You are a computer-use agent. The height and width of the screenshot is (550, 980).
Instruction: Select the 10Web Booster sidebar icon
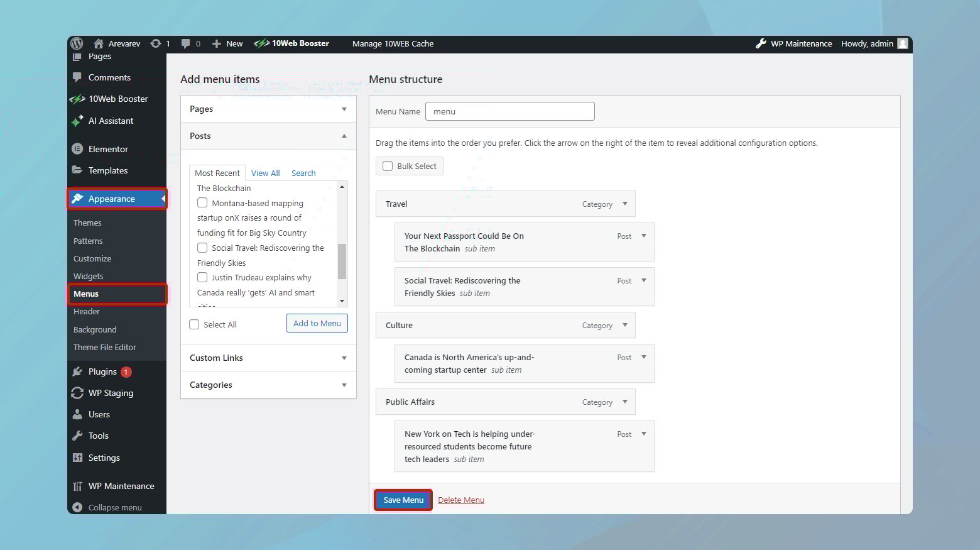[x=77, y=99]
